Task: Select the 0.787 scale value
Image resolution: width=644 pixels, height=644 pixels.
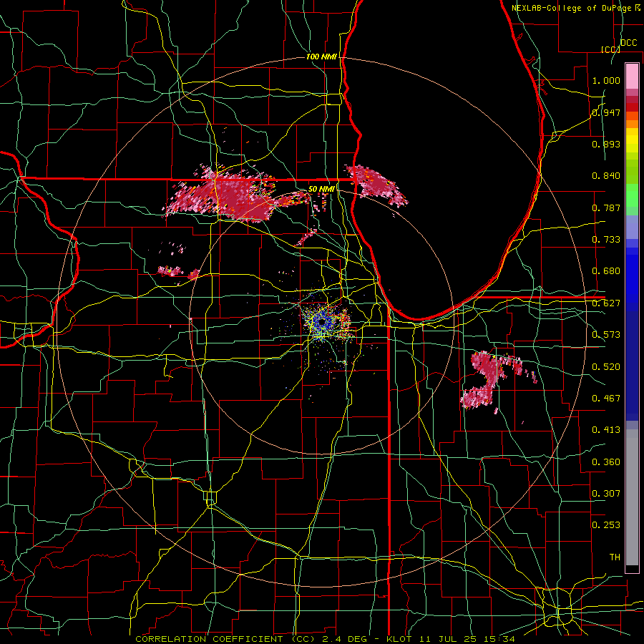Action: (x=606, y=208)
